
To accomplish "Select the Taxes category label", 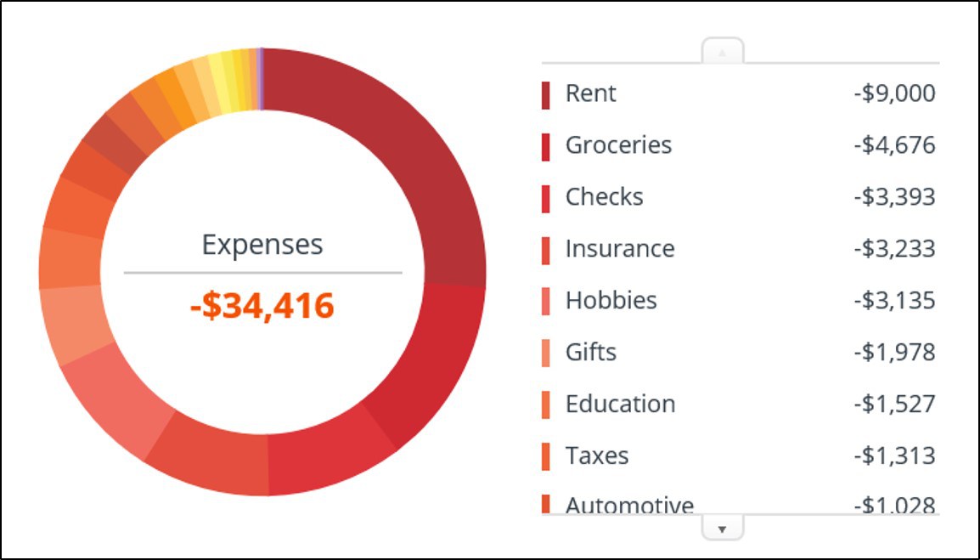I will coord(597,455).
